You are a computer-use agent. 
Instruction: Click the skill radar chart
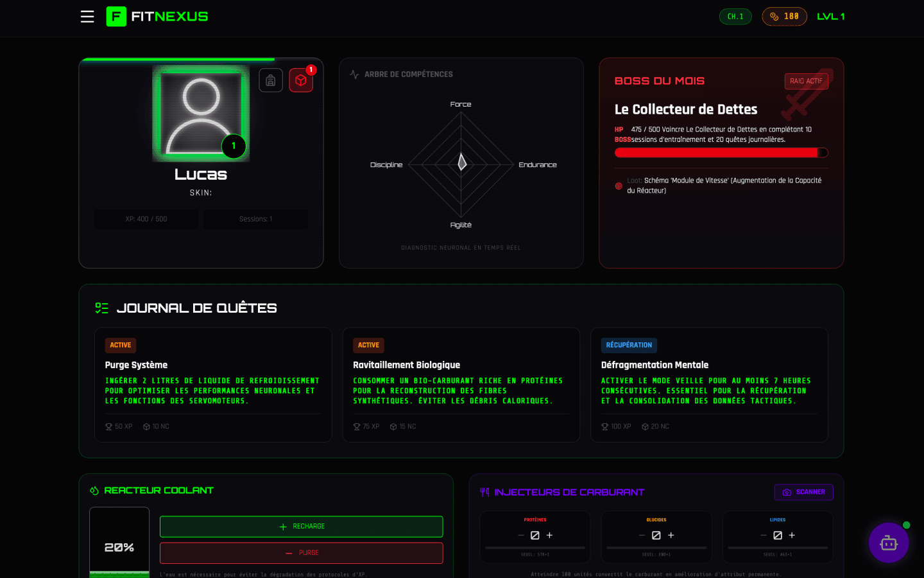[x=461, y=164]
